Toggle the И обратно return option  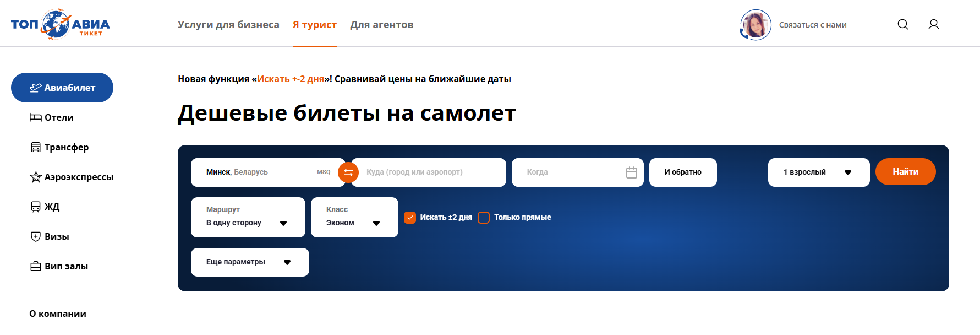pyautogui.click(x=682, y=172)
